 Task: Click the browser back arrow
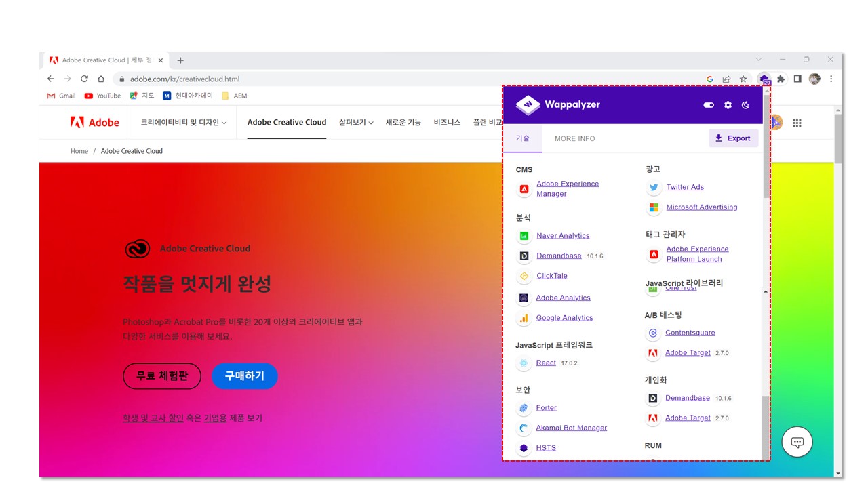[52, 79]
